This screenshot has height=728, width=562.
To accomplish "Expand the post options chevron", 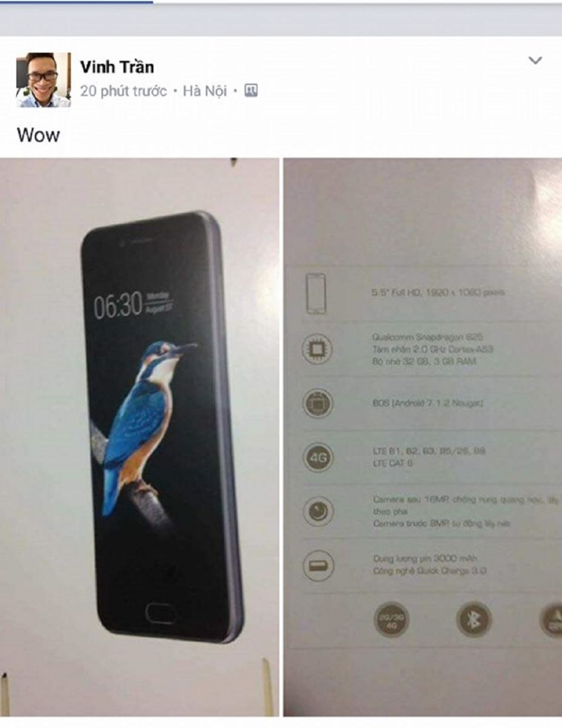I will (535, 60).
